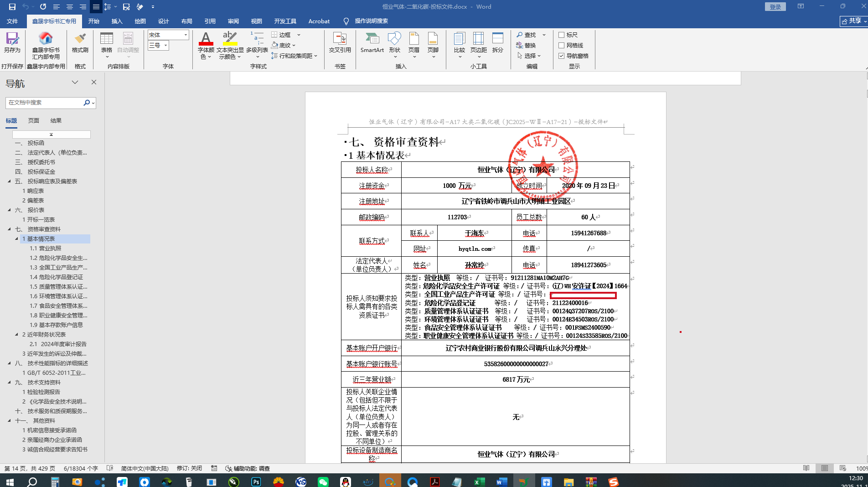Open the 多级列表 multilevel list tool
868x487 pixels.
coord(257,45)
